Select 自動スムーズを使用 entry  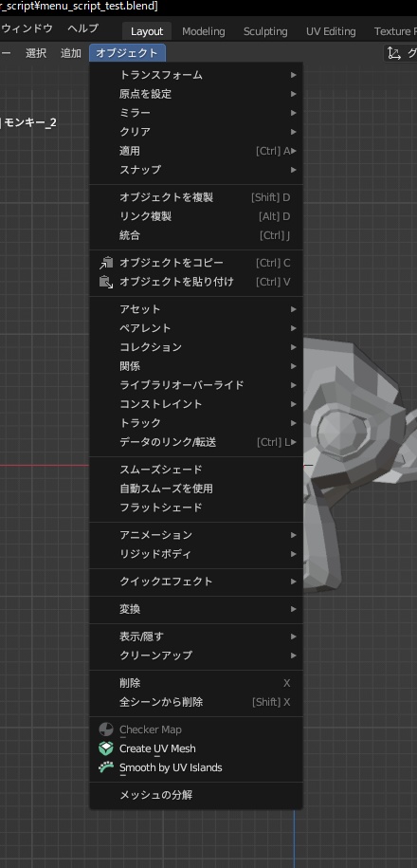point(196,489)
